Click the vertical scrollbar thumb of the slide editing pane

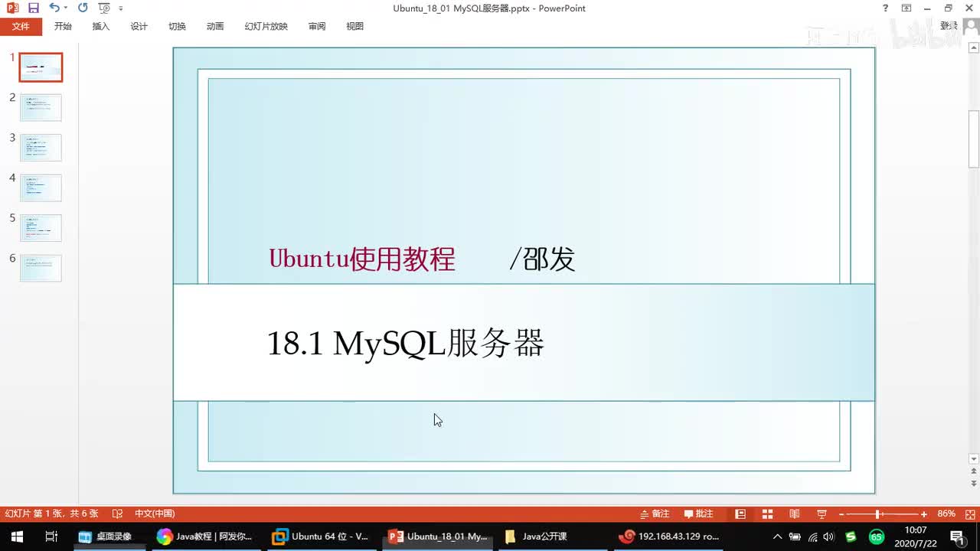[x=974, y=139]
